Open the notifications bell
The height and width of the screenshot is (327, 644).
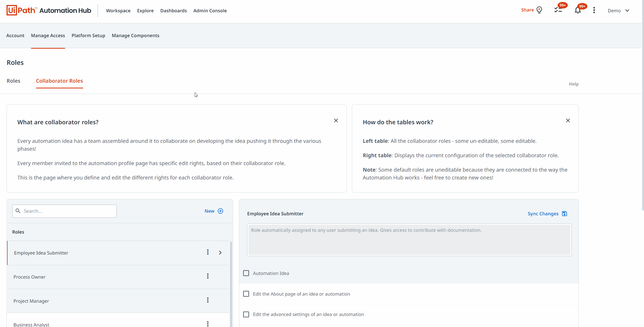click(578, 10)
